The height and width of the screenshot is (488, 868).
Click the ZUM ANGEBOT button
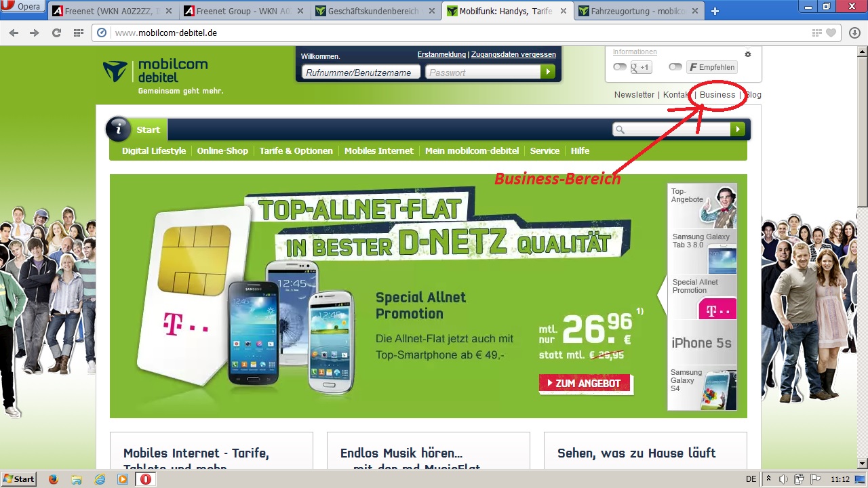click(x=585, y=383)
